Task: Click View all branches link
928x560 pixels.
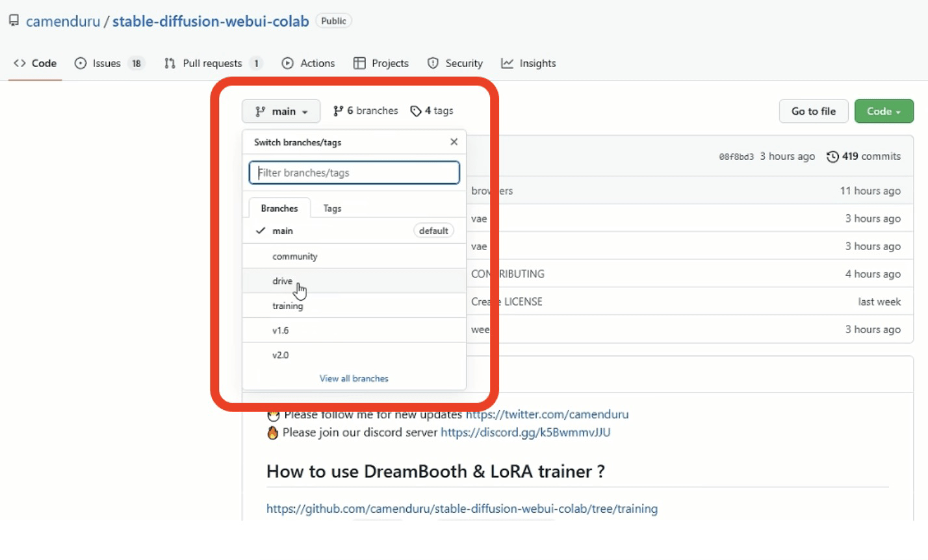Action: click(x=354, y=379)
